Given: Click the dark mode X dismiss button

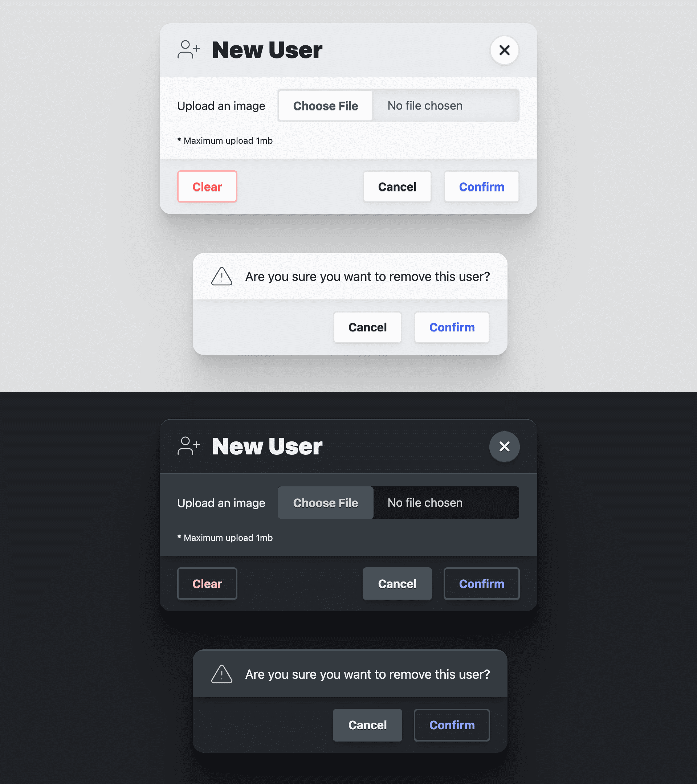Looking at the screenshot, I should coord(505,446).
